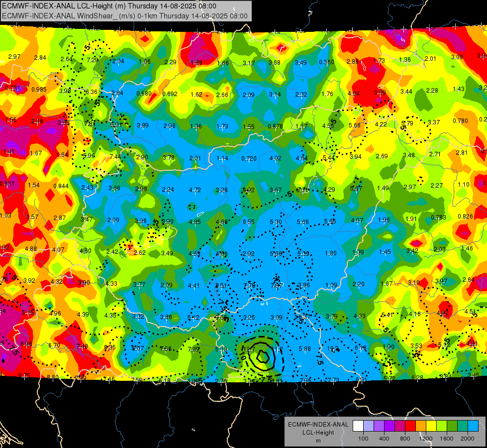This screenshot has width=487, height=448.
Task: Click the wind shear value 10.2
Action: 333,349
